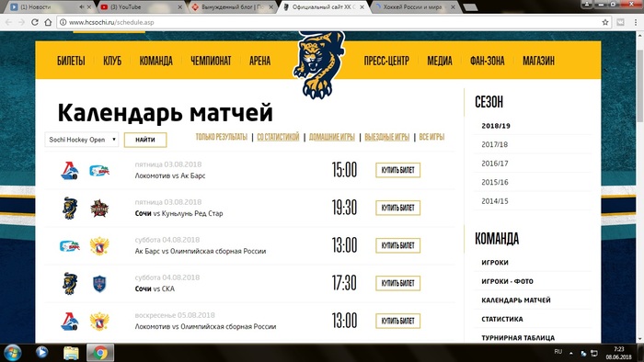The width and height of the screenshot is (644, 362).
Task: Click Lokomotiv logo in the 15:00 match row
Action: pos(70,171)
